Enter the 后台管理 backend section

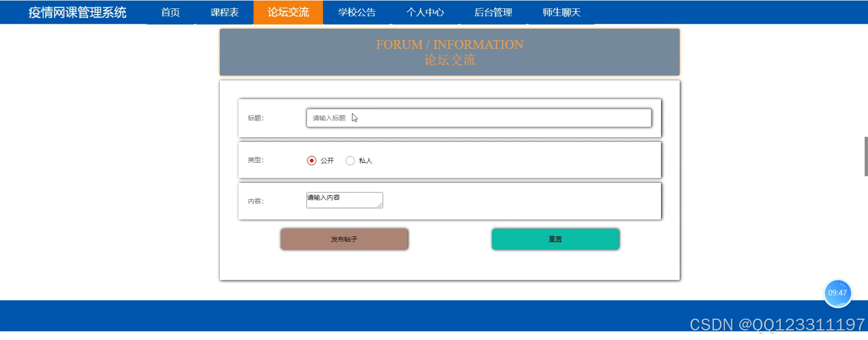pos(493,11)
